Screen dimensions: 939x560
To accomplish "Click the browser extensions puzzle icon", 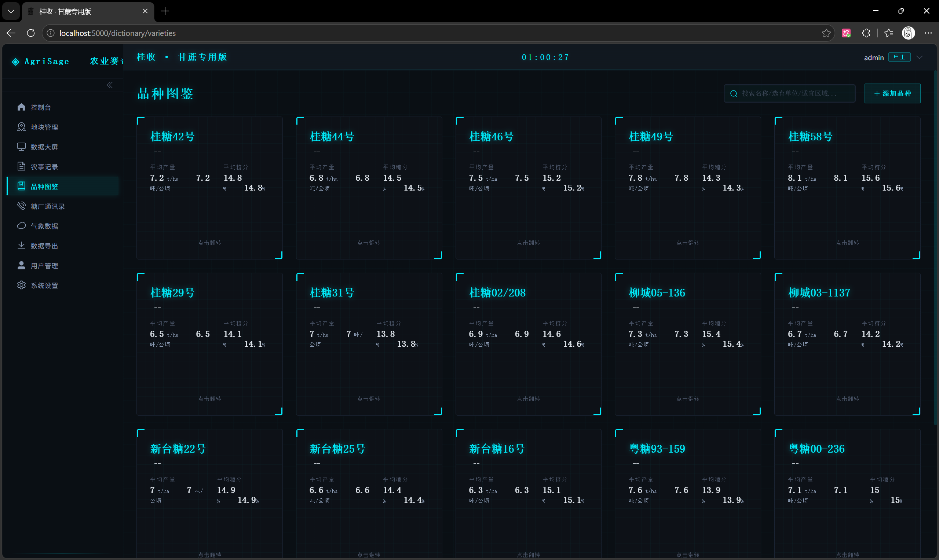I will pyautogui.click(x=866, y=33).
